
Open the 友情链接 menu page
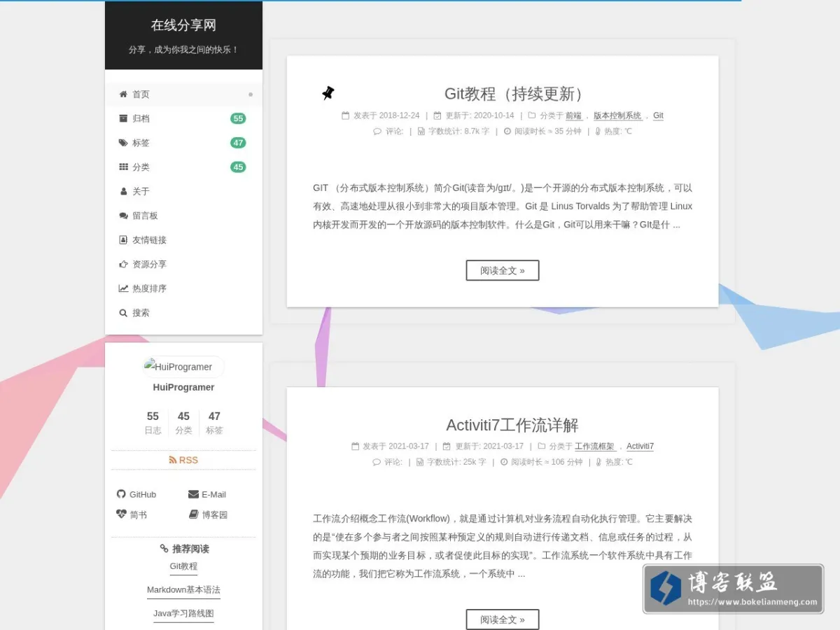click(183, 240)
